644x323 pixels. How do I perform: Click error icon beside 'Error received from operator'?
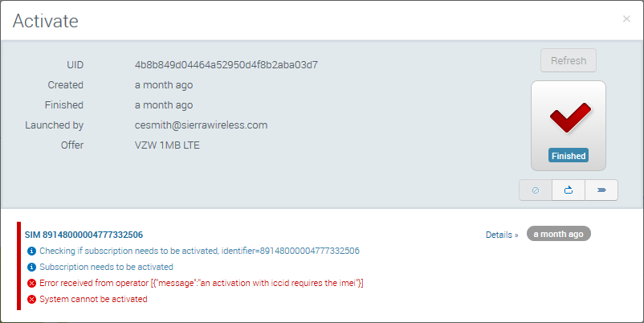(x=31, y=283)
